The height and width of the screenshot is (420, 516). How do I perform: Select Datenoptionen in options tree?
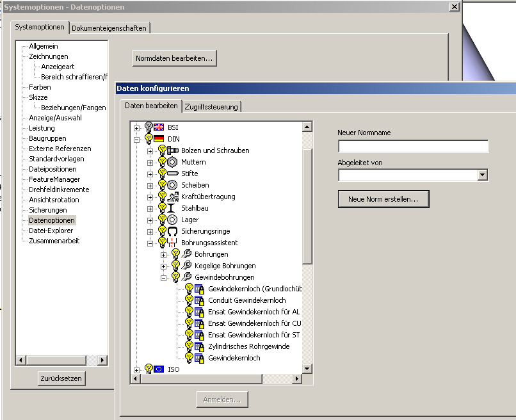52,220
